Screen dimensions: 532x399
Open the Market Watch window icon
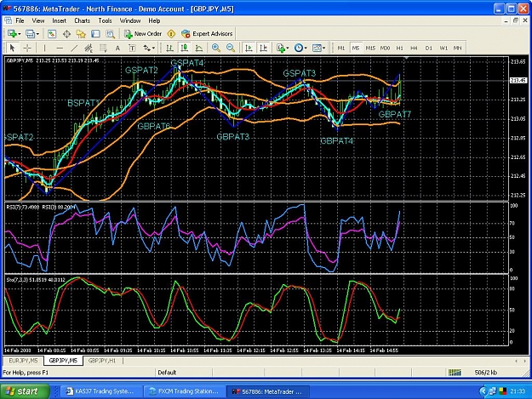(52, 33)
